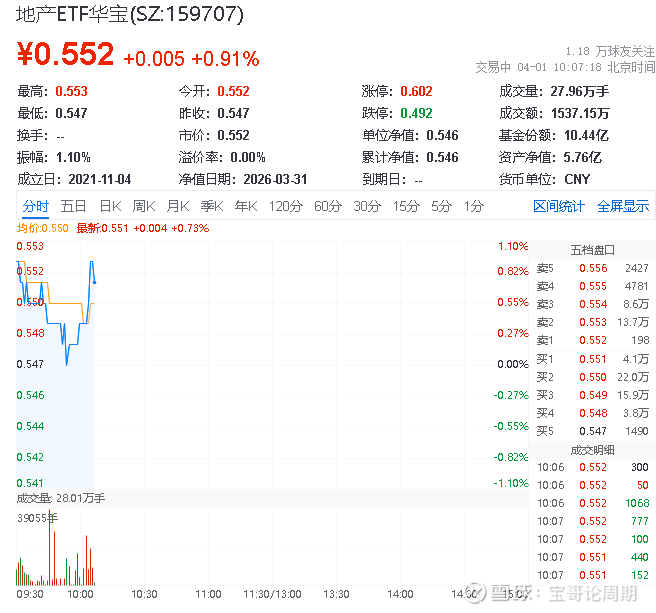
Task: Open the 日K chart tab
Action: pos(110,206)
